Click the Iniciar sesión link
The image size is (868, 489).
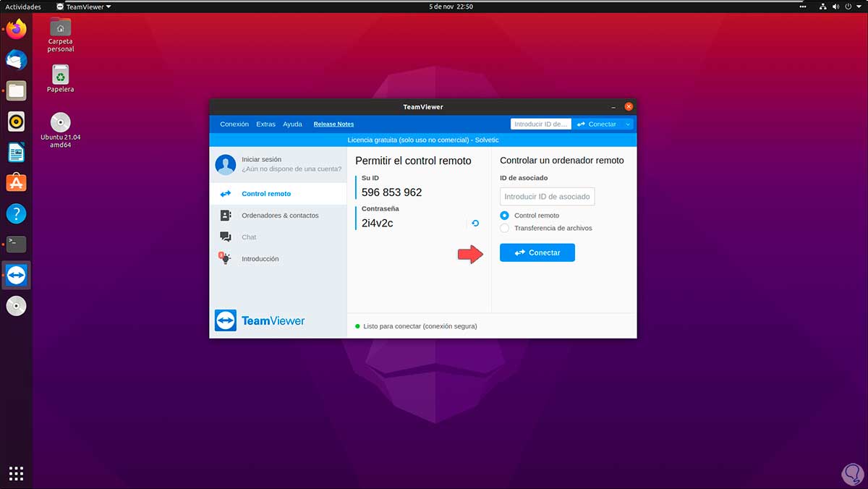point(262,159)
